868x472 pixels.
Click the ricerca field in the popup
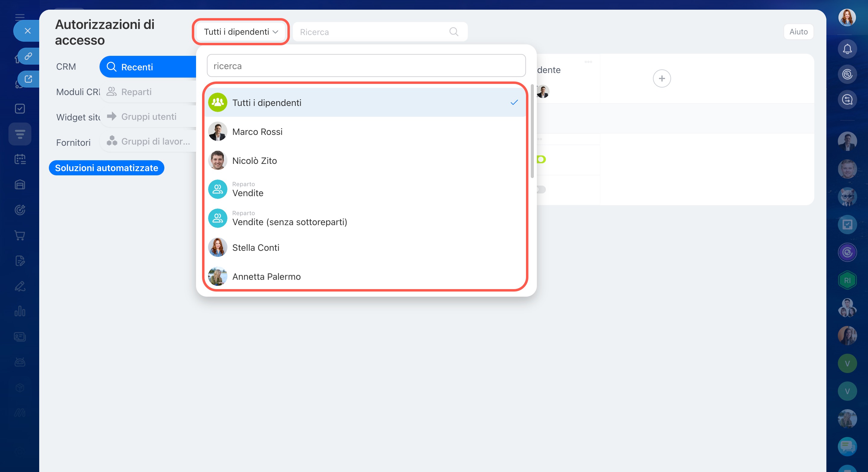366,66
